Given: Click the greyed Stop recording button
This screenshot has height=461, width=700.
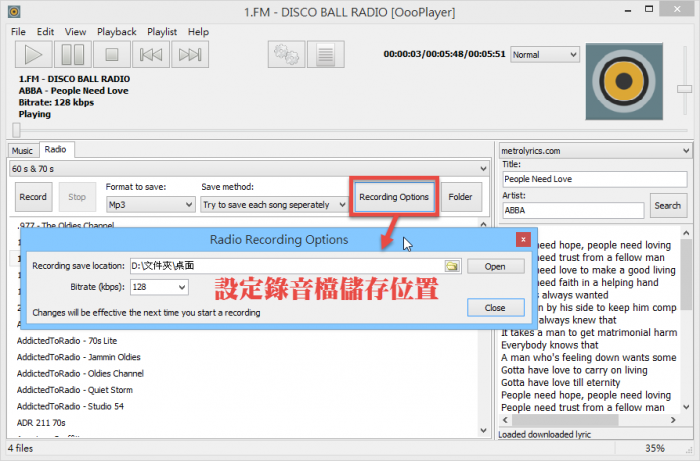Looking at the screenshot, I should click(x=77, y=197).
